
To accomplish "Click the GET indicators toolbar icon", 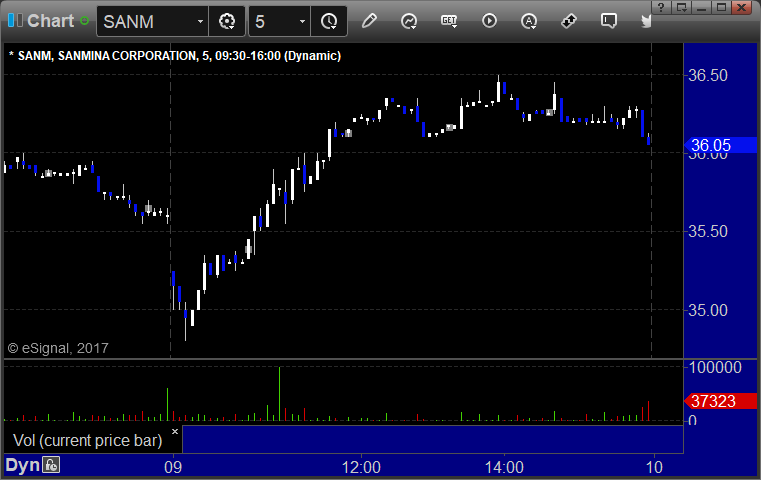I will (449, 21).
